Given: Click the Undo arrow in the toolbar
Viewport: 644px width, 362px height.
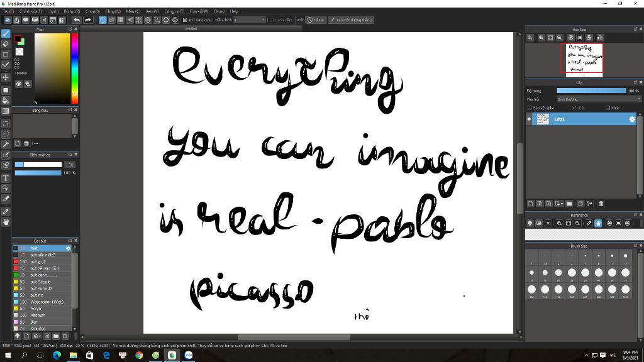Looking at the screenshot, I should pos(77,19).
